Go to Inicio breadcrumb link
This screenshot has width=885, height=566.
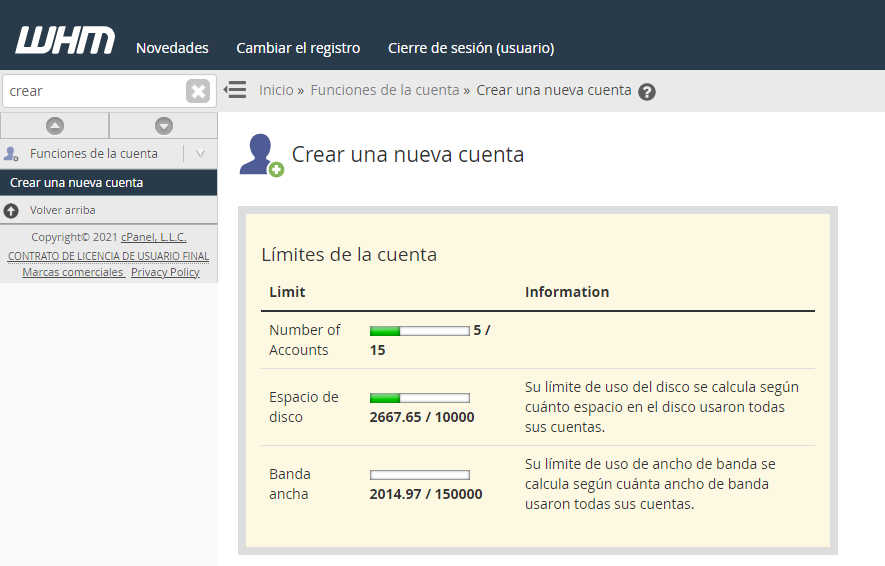276,90
